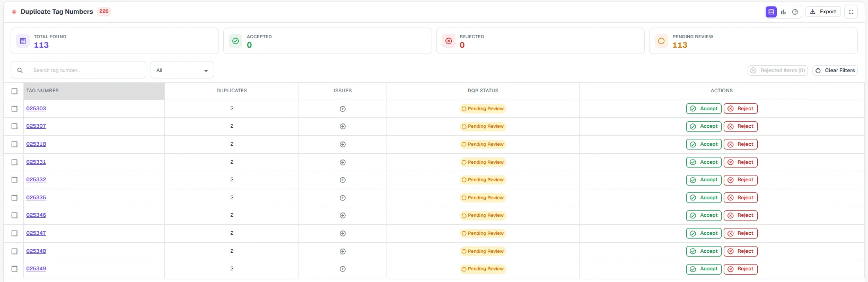This screenshot has width=868, height=282.
Task: Open tag number 025346 link
Action: point(36,215)
